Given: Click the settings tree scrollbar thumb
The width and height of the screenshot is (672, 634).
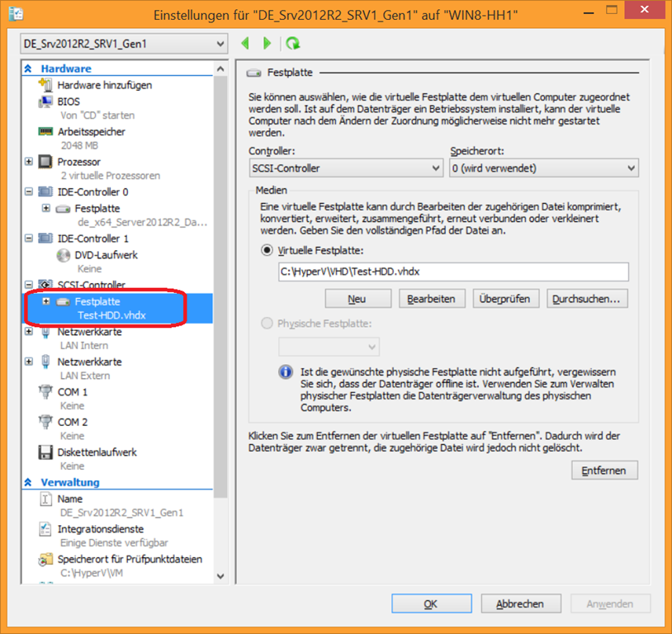Looking at the screenshot, I should (x=220, y=286).
